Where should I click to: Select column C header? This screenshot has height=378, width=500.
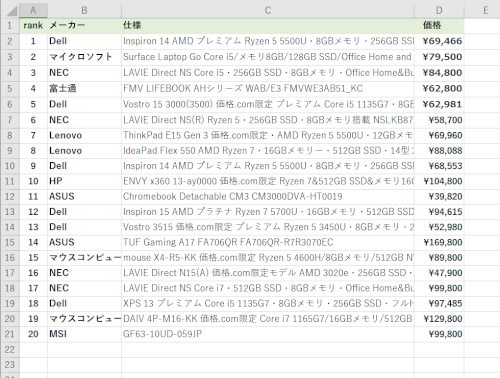click(x=268, y=10)
